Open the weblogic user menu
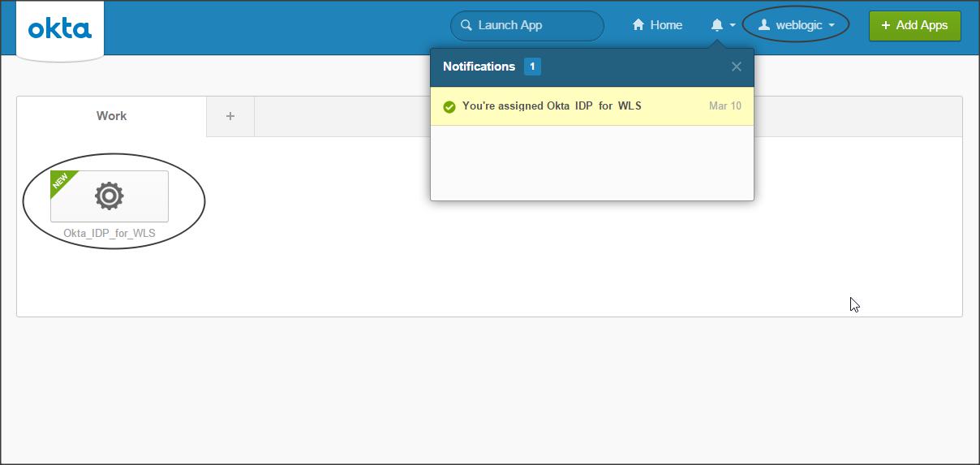The height and width of the screenshot is (465, 980). pyautogui.click(x=796, y=25)
